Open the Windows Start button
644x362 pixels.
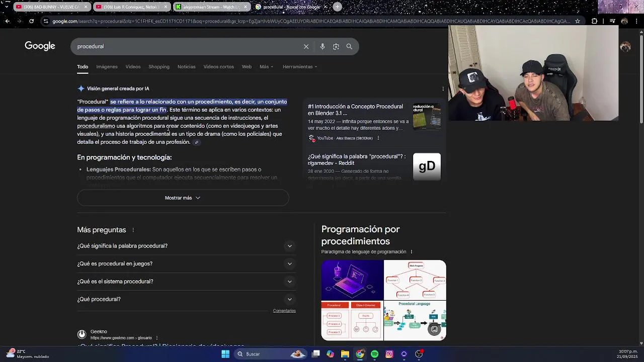point(225,354)
